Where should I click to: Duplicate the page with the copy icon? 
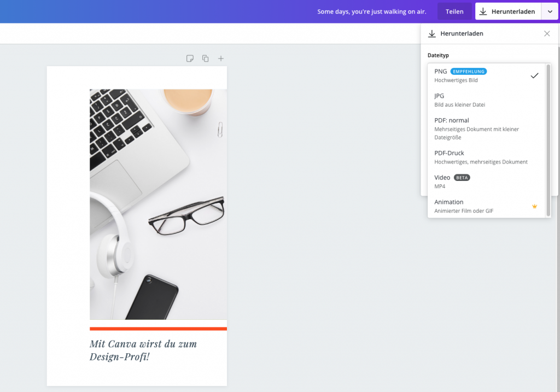[x=206, y=58]
